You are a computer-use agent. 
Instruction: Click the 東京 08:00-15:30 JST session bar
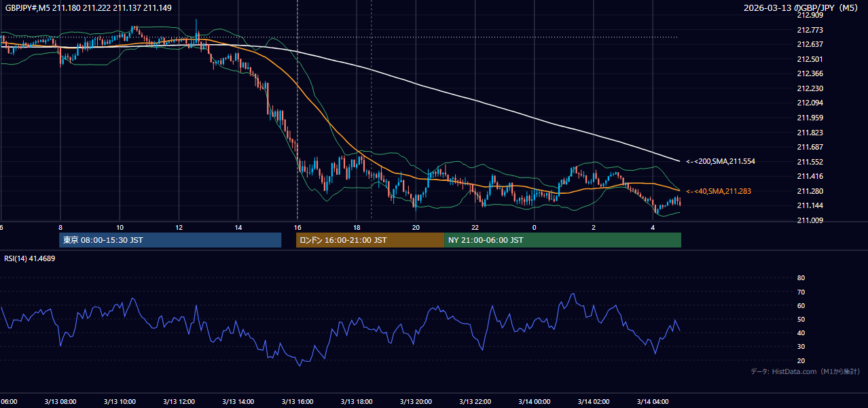coord(170,240)
